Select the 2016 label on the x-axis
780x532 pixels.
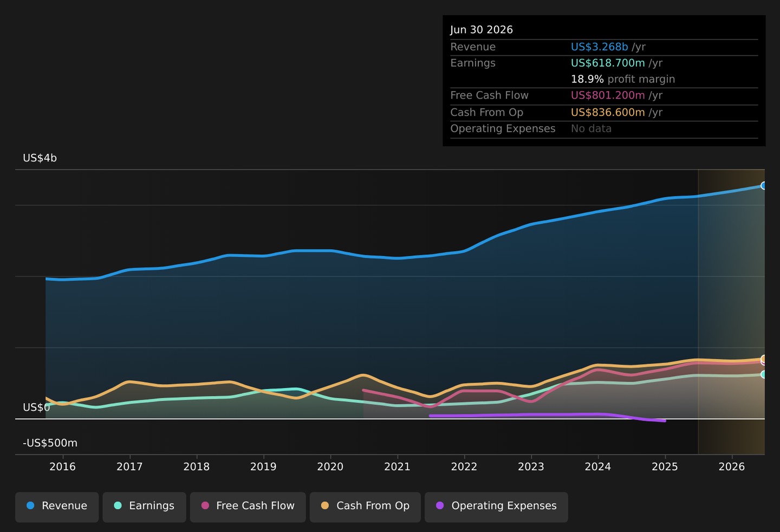click(x=63, y=467)
